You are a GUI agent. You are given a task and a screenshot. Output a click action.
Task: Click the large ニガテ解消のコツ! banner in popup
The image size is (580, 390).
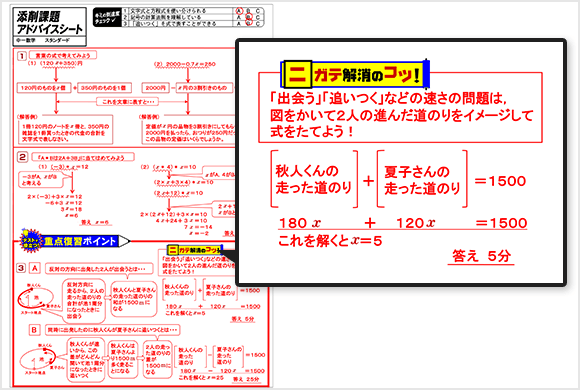(355, 74)
